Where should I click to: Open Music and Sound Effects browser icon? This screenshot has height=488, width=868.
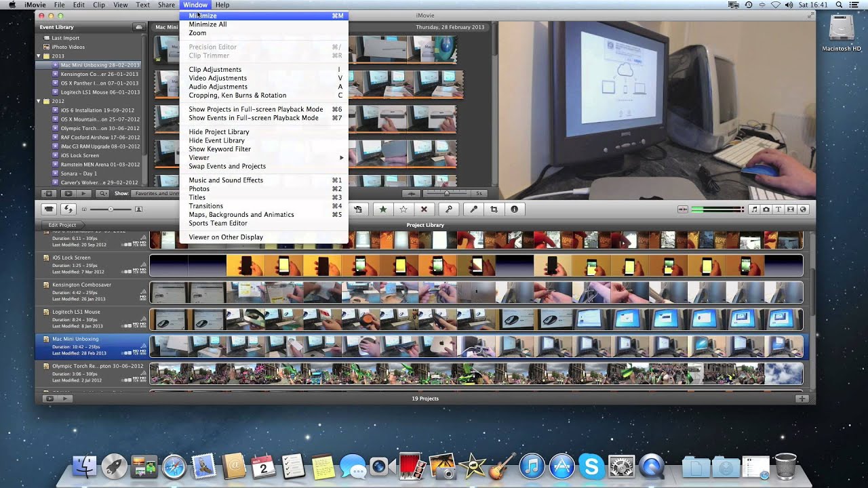[x=754, y=209]
